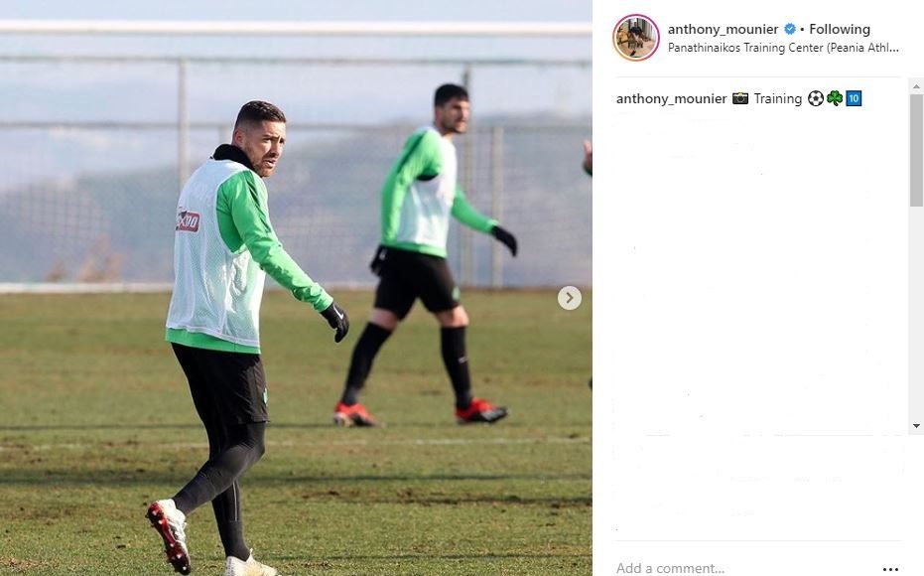Click the camera emoji in the caption
The width and height of the screenshot is (924, 576).
point(740,98)
